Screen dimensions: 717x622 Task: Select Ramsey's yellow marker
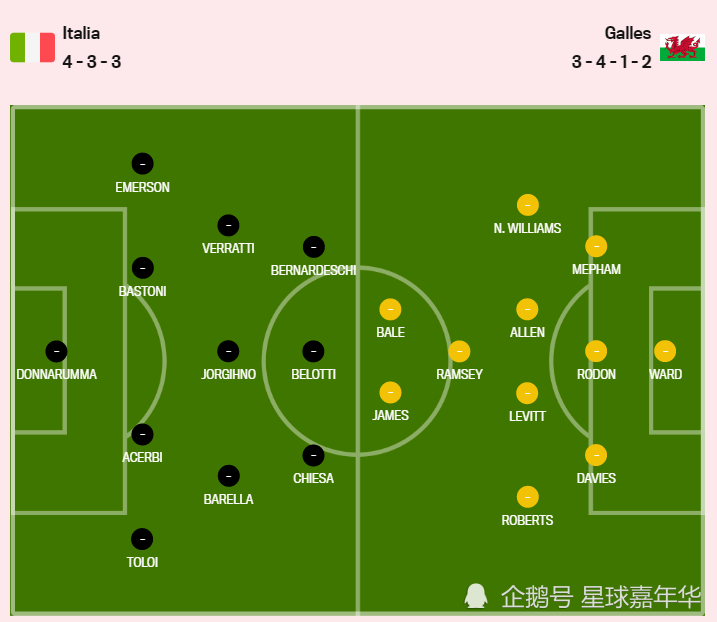[459, 351]
